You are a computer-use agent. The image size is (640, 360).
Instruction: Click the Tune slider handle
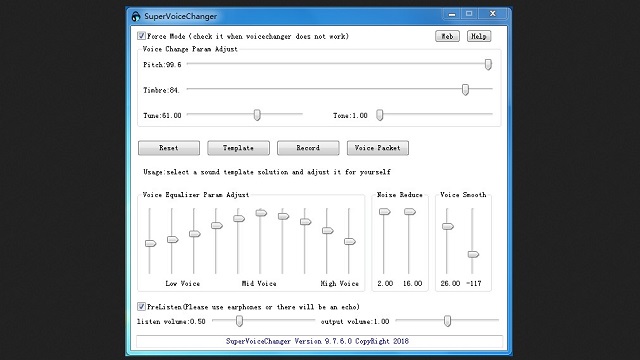click(257, 115)
